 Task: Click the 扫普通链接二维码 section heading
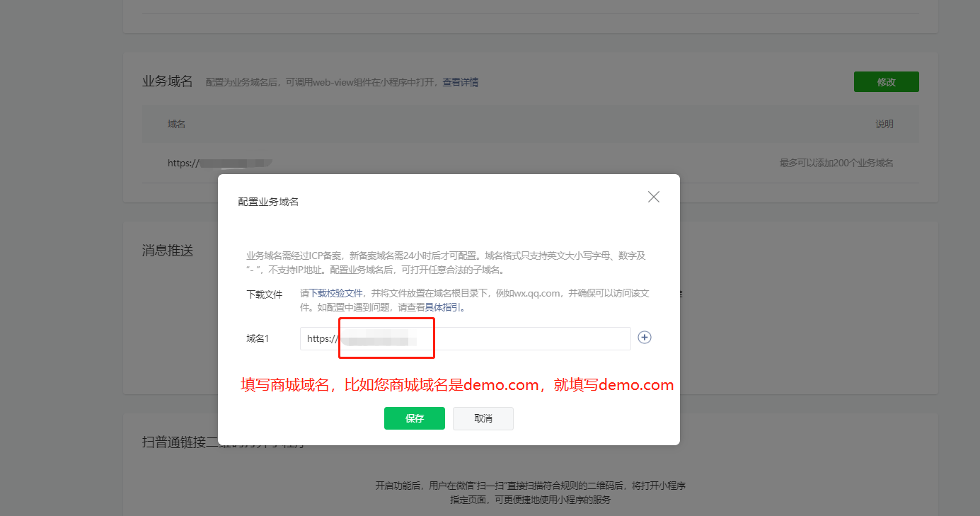(198, 442)
